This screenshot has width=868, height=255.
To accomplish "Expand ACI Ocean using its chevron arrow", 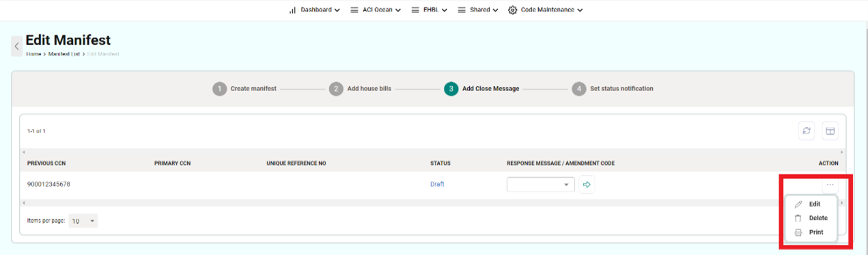I will tap(398, 10).
